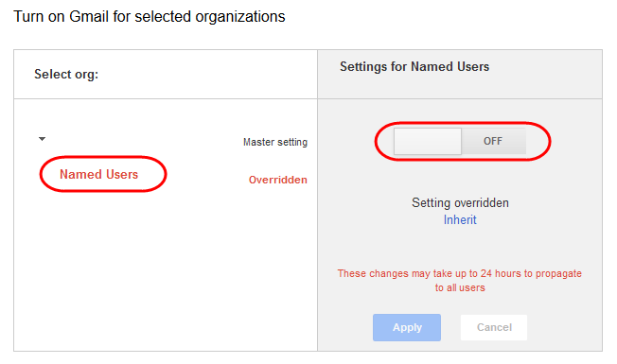Apply the Gmail setting changes
Screen dimensions: 617x364
[407, 327]
